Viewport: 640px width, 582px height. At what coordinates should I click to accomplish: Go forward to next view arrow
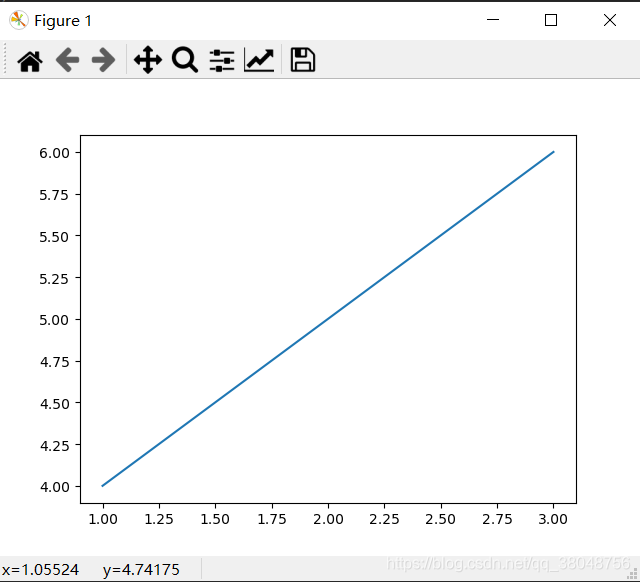point(104,60)
